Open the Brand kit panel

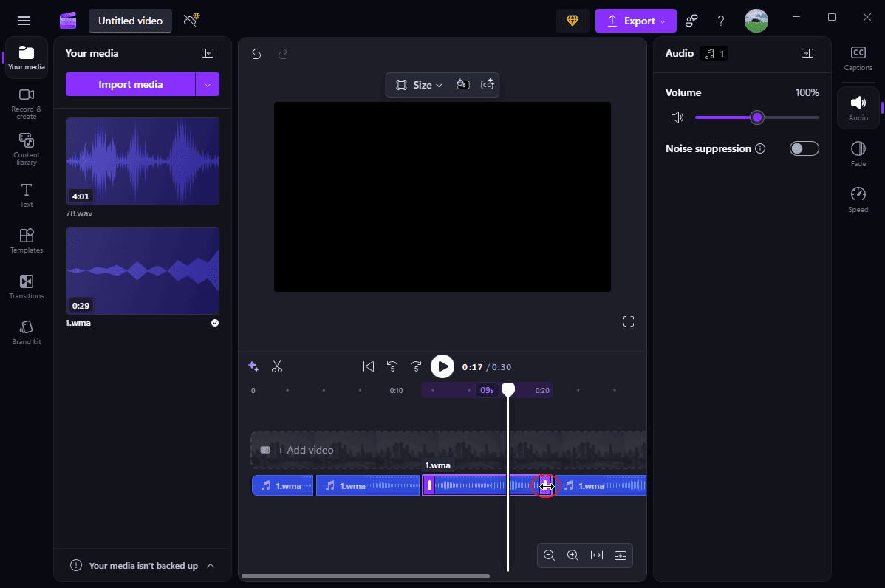pyautogui.click(x=26, y=332)
